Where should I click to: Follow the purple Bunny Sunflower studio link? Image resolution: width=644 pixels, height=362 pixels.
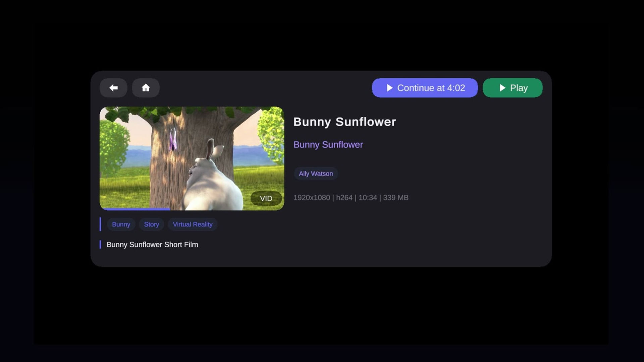pos(328,144)
